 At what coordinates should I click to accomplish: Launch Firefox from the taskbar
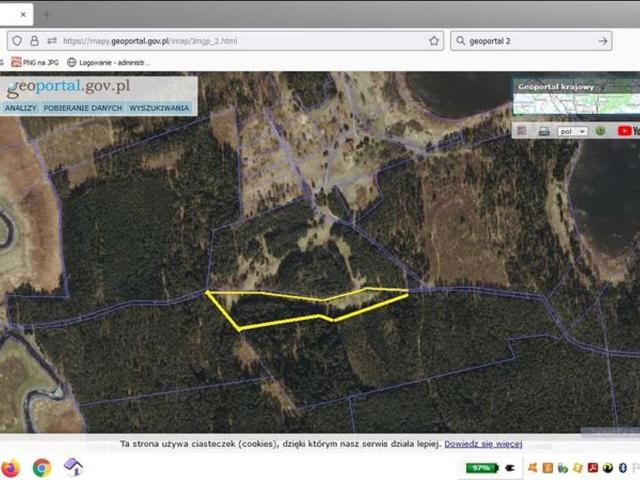click(10, 467)
